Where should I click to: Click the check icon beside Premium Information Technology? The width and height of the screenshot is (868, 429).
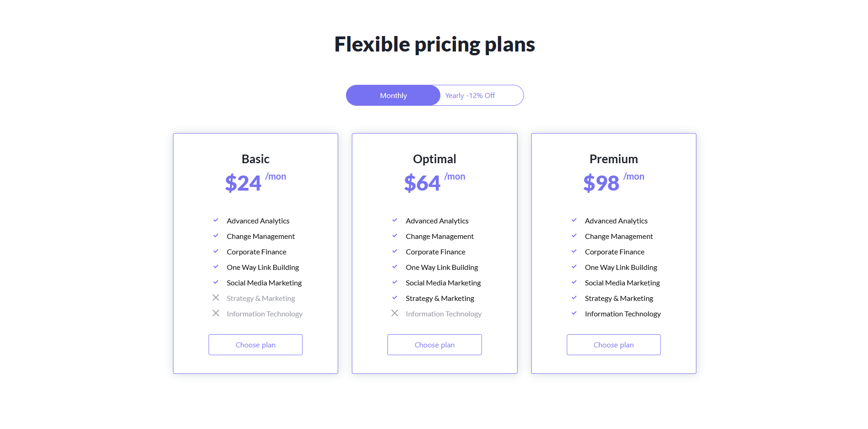[x=574, y=313]
